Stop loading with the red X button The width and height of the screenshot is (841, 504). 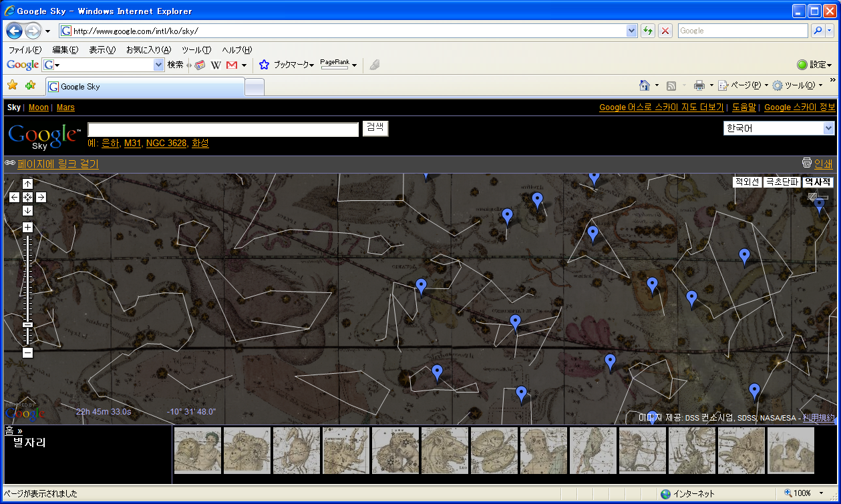tap(665, 31)
